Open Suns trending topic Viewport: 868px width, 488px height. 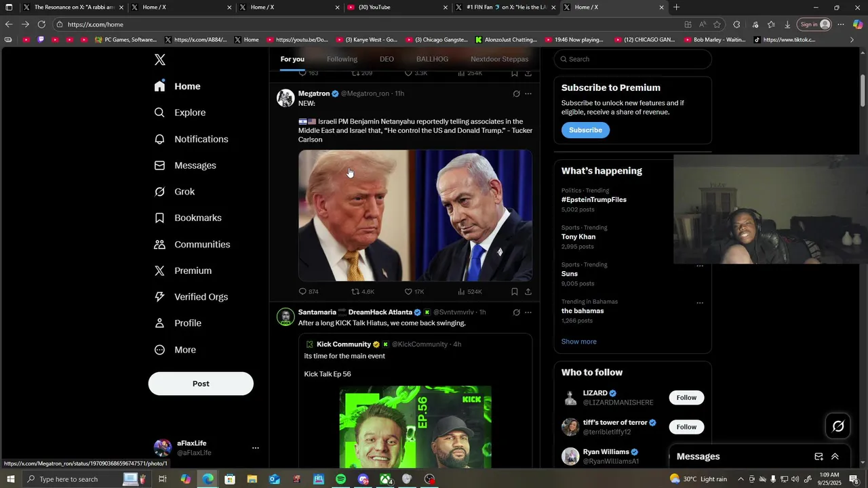point(570,274)
